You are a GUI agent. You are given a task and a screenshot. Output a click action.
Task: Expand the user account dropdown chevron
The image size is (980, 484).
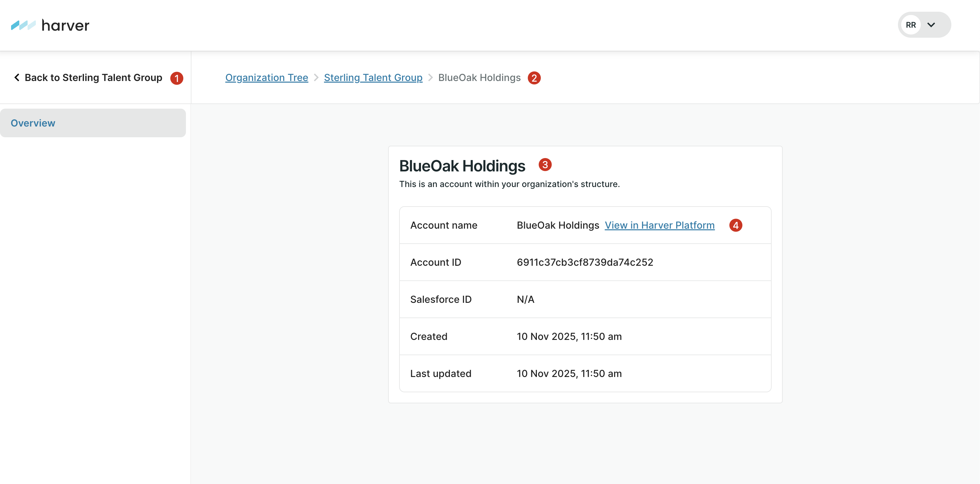[x=931, y=25]
